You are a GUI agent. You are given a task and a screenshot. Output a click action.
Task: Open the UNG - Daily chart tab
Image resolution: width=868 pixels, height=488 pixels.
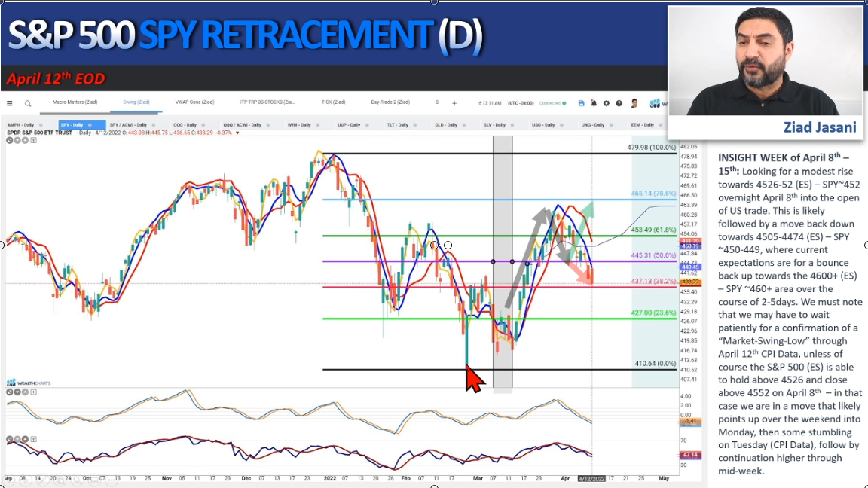593,125
